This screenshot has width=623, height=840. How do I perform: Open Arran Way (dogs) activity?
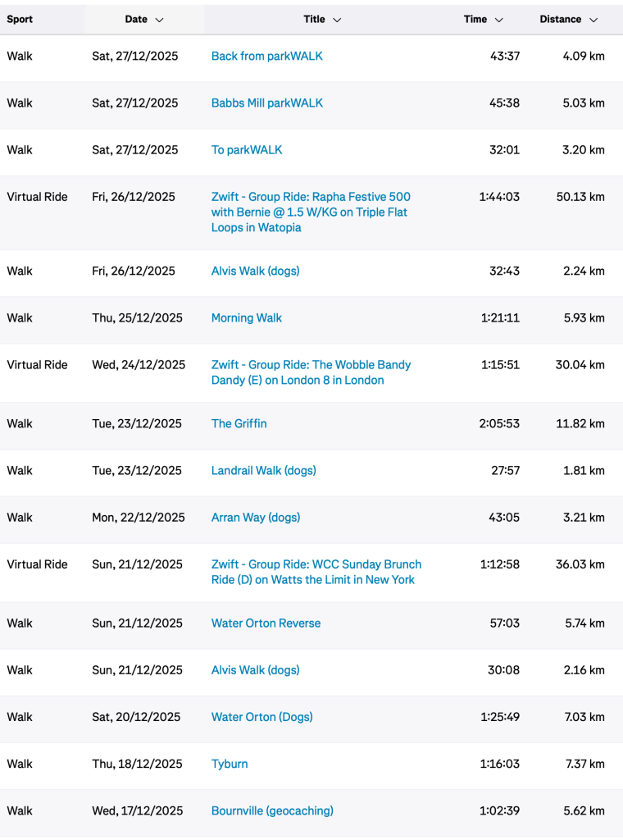[x=255, y=518]
